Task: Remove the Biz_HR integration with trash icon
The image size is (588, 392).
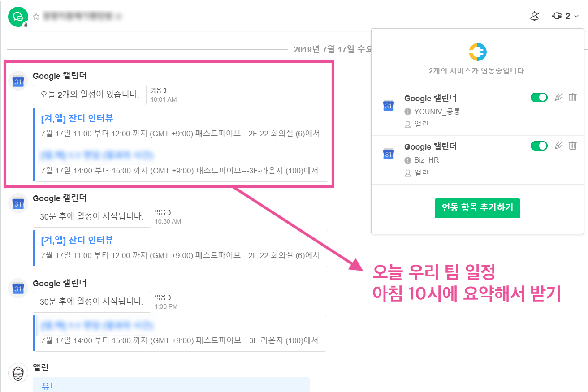Action: click(572, 146)
